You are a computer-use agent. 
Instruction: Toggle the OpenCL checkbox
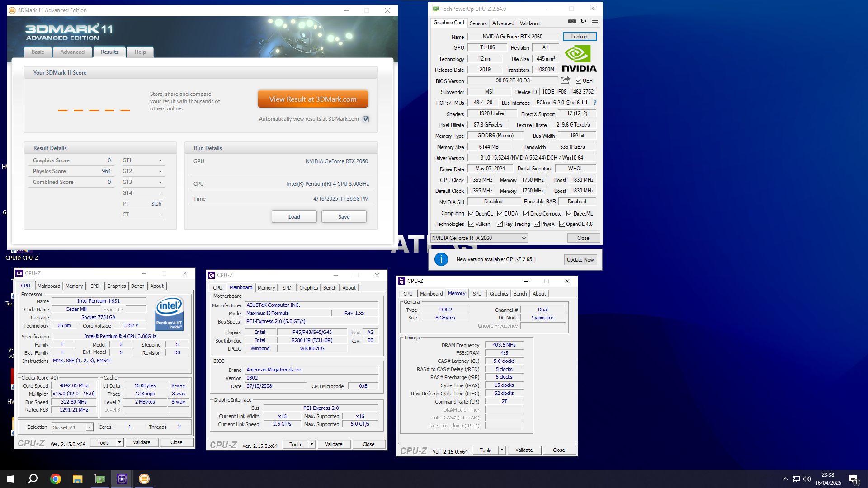click(x=471, y=214)
